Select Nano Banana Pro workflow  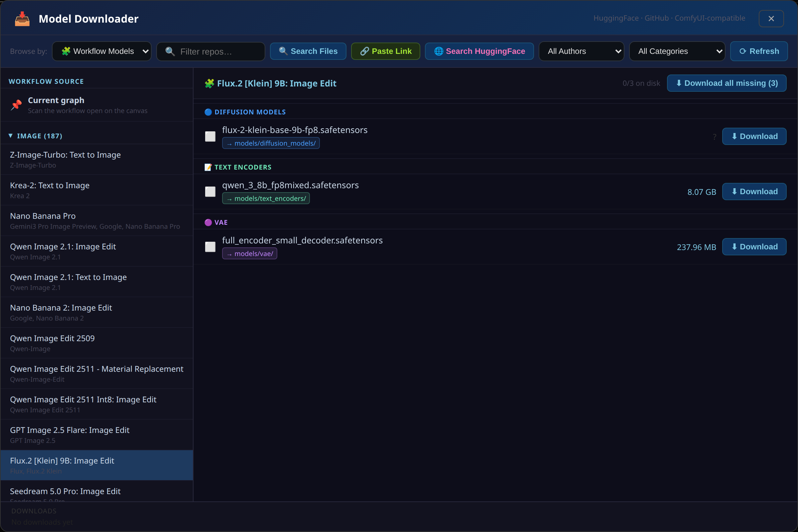[97, 220]
